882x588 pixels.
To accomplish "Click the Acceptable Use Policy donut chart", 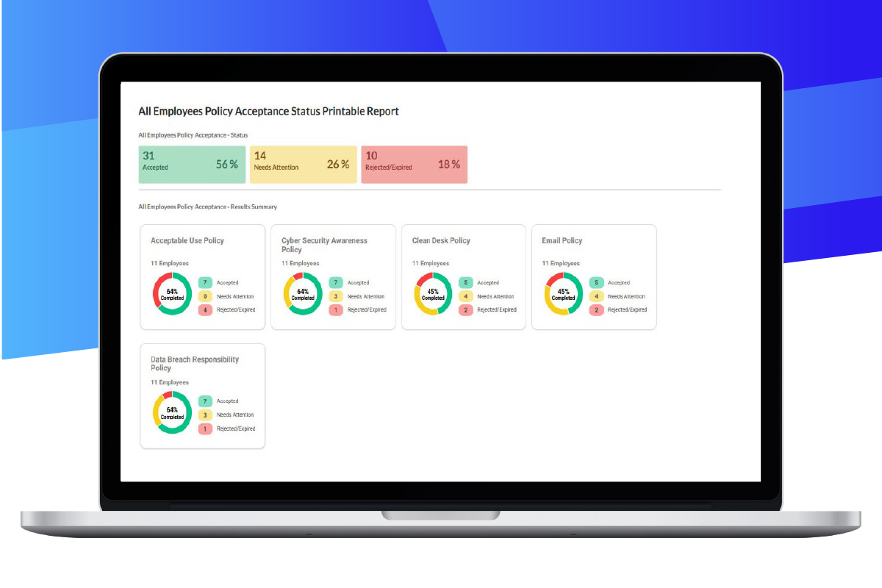I will click(x=172, y=294).
